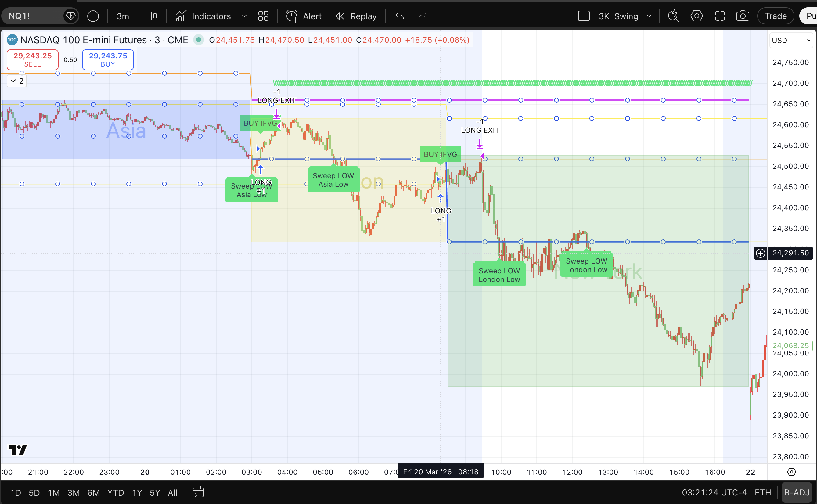Redo the chart action
Image resolution: width=817 pixels, height=504 pixels.
click(x=423, y=16)
